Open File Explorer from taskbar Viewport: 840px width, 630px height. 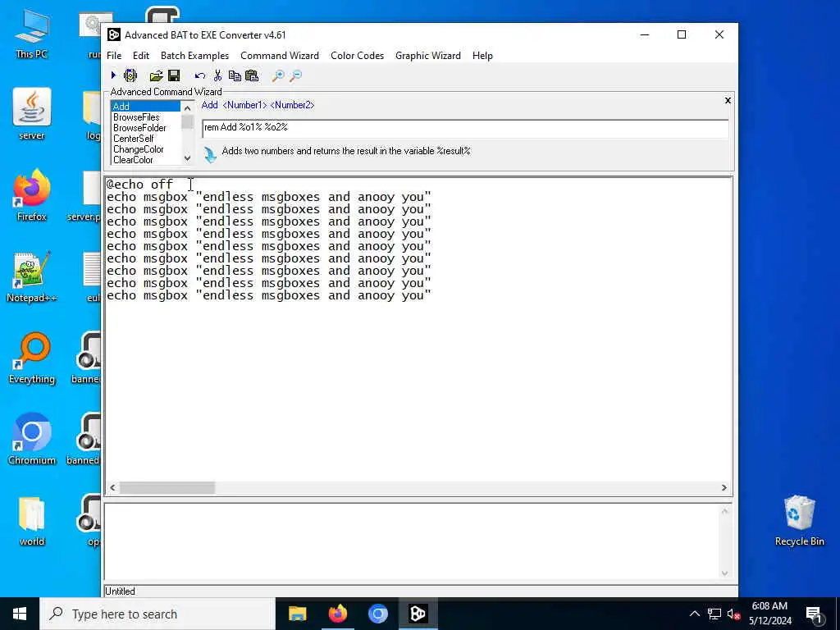pos(297,614)
